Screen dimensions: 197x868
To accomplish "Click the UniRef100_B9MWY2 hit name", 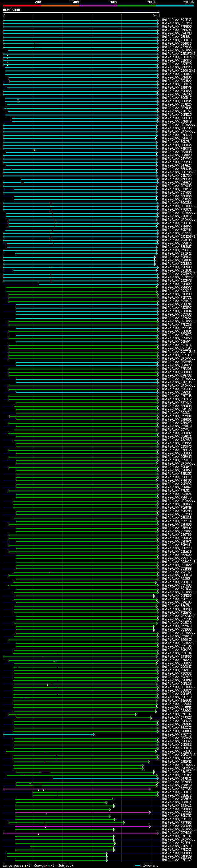I will click(x=176, y=467).
